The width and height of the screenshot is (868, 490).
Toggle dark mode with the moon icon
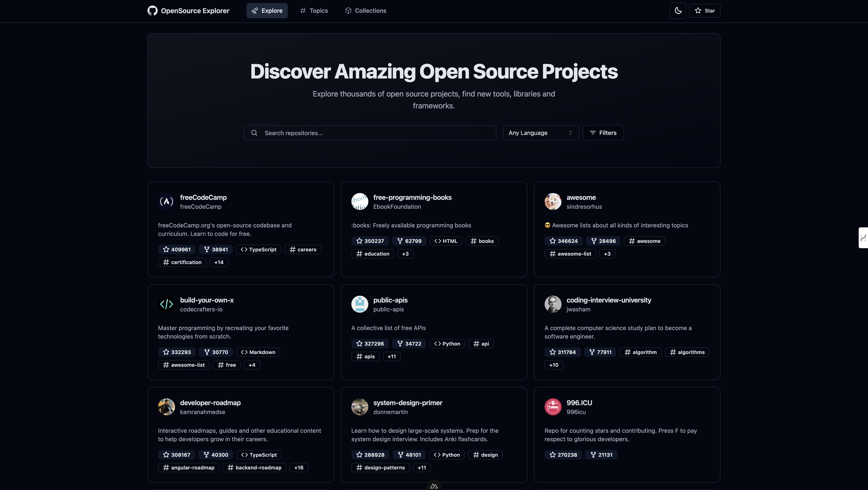[x=678, y=10]
